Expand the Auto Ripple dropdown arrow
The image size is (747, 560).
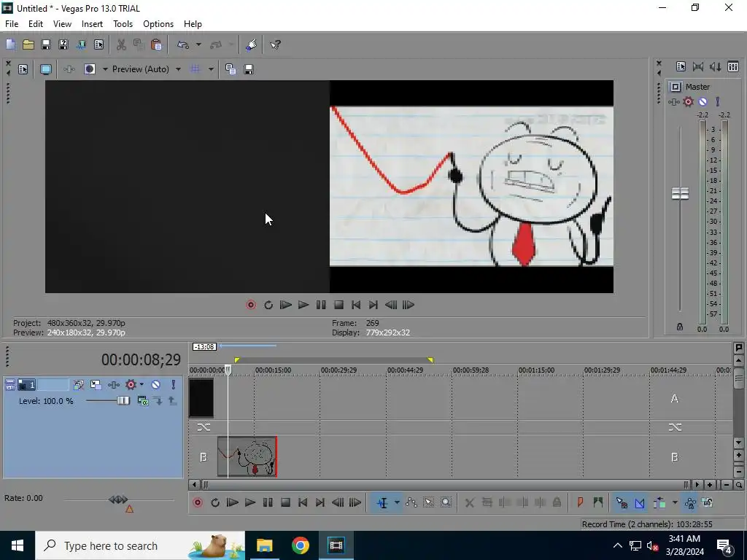point(675,503)
